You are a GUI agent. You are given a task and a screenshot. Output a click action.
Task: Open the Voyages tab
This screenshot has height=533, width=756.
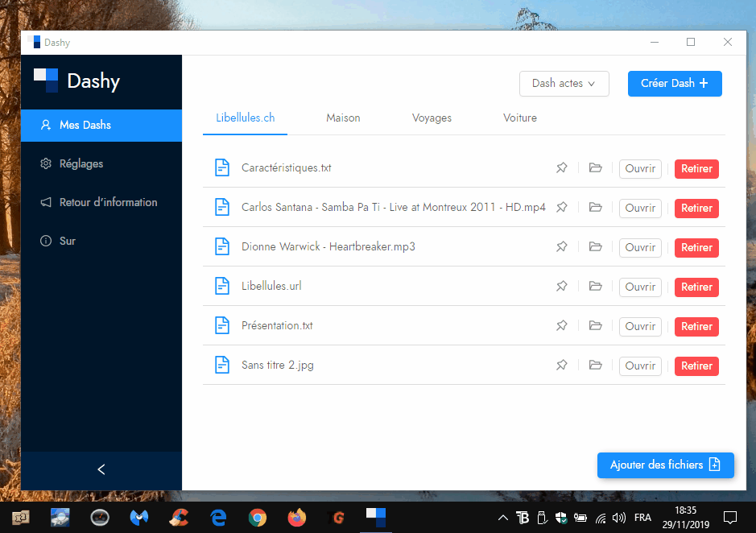point(432,118)
